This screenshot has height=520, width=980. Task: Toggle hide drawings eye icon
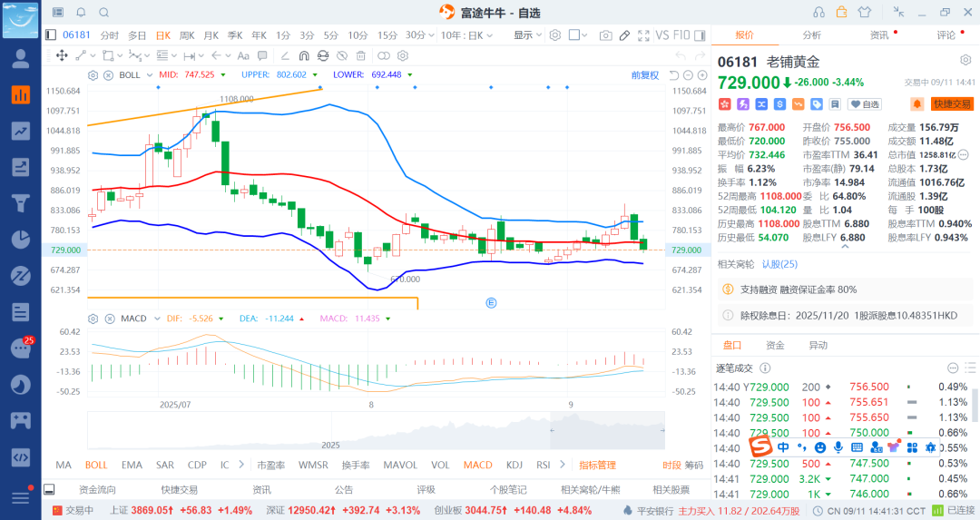(342, 55)
